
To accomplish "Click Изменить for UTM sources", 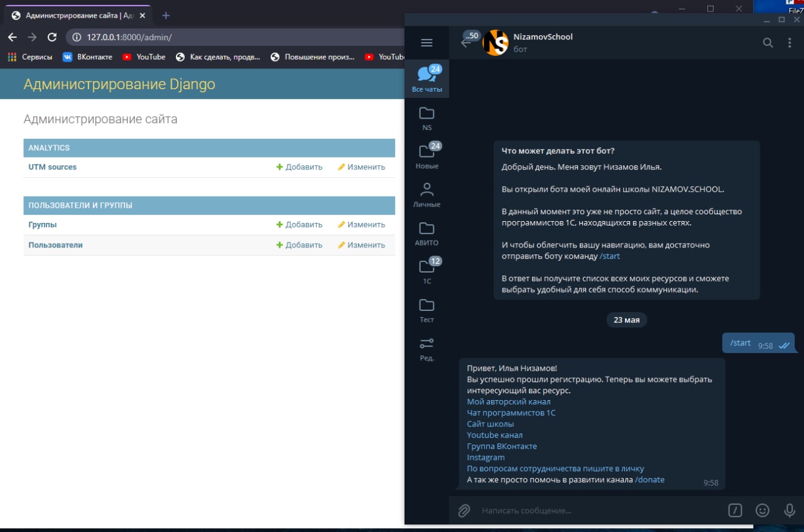I will pyautogui.click(x=362, y=167).
